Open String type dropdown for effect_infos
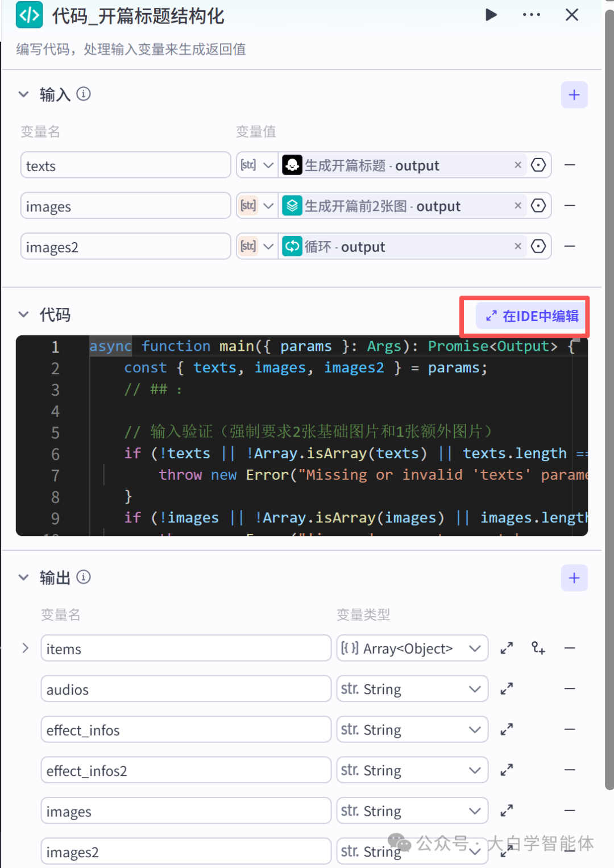 (x=412, y=729)
